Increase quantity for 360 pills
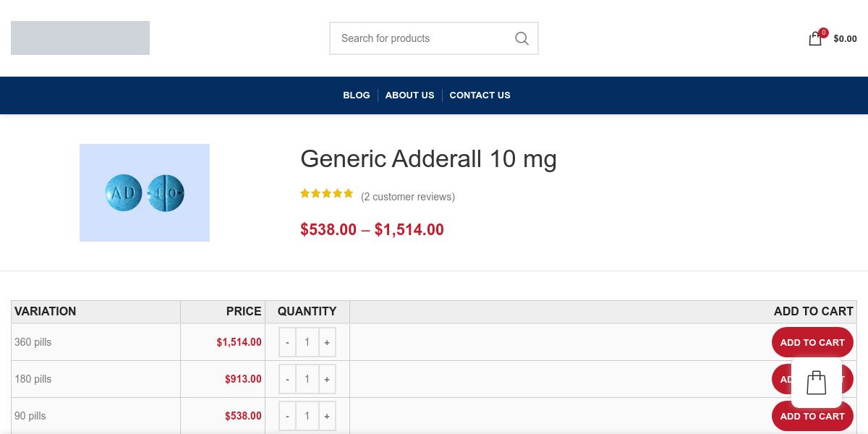 [x=327, y=342]
